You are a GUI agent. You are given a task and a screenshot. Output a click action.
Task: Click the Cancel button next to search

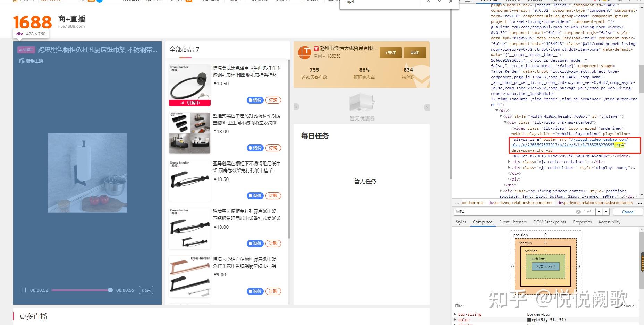click(628, 212)
